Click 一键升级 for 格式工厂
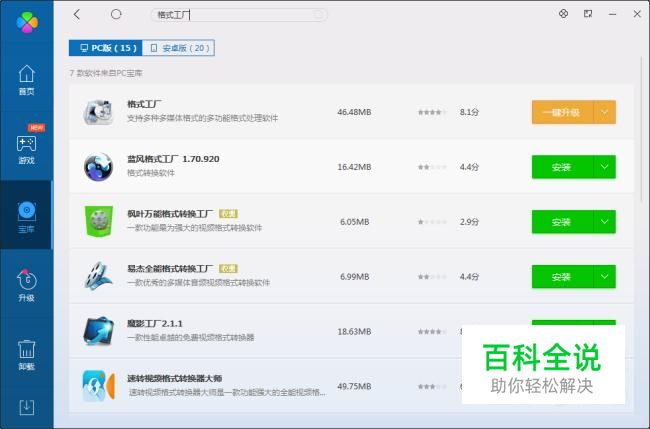650x429 pixels. coord(563,112)
